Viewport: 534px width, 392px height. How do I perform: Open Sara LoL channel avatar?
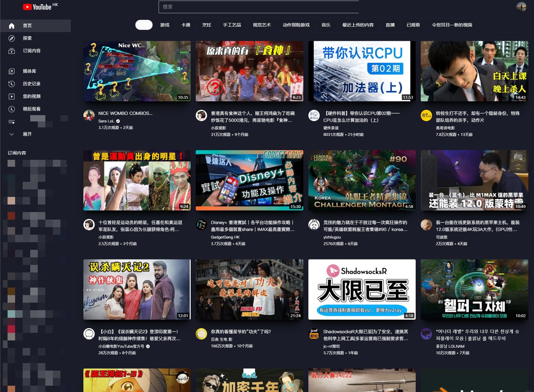[89, 115]
